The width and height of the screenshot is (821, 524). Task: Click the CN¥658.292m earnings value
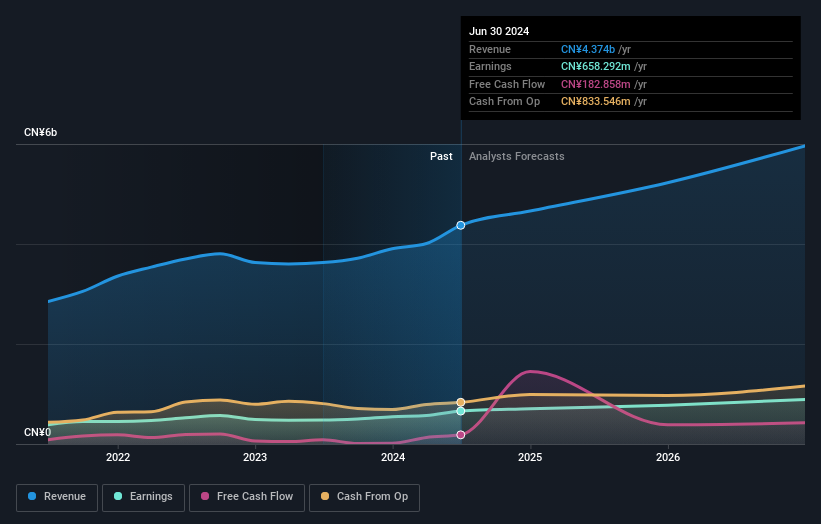tap(596, 66)
